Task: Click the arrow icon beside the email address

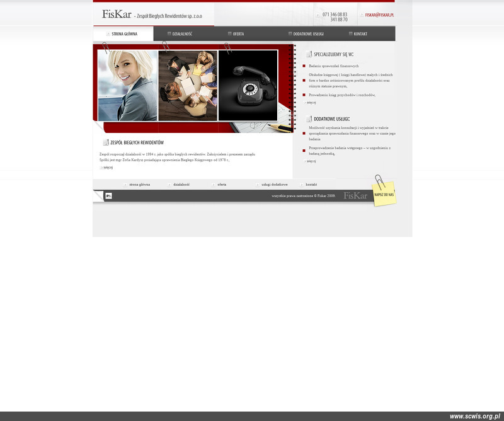Action: tap(362, 14)
